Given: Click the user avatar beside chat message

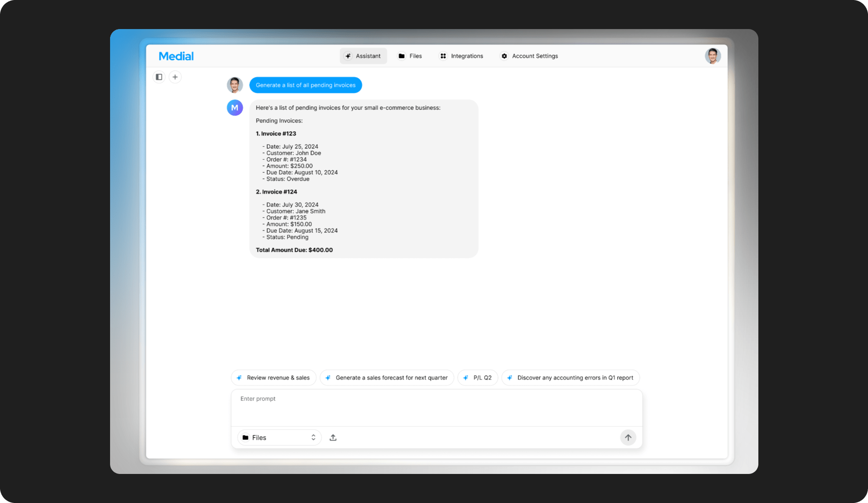Looking at the screenshot, I should (235, 85).
